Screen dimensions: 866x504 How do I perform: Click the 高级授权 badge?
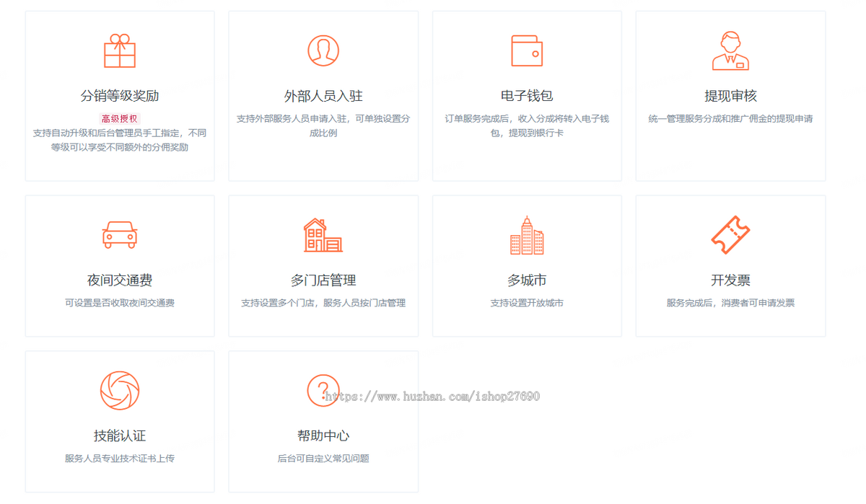120,119
